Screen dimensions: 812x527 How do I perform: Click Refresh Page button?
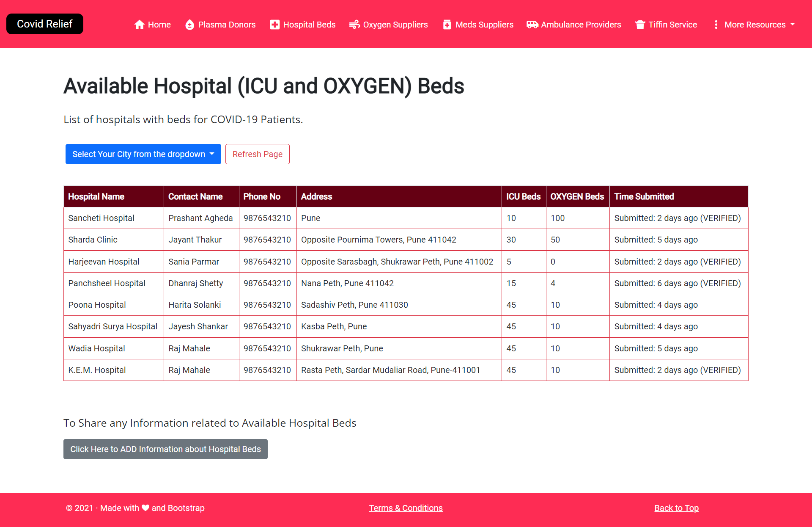257,154
